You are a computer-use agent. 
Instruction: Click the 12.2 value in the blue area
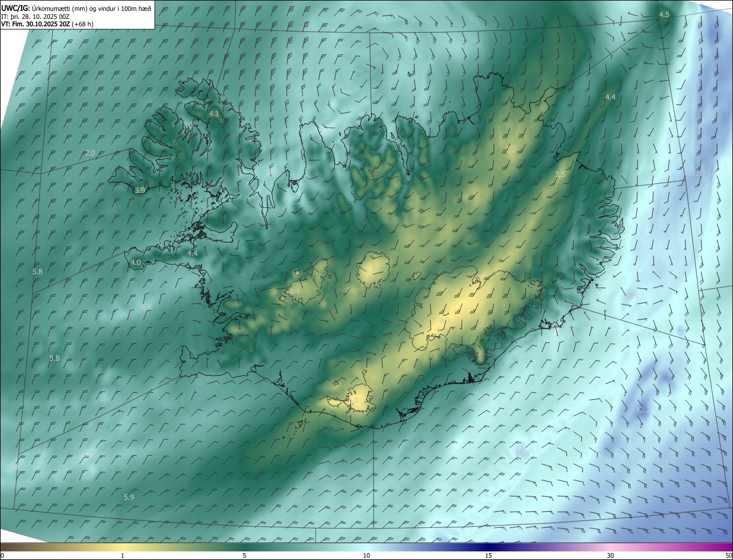pos(643,410)
